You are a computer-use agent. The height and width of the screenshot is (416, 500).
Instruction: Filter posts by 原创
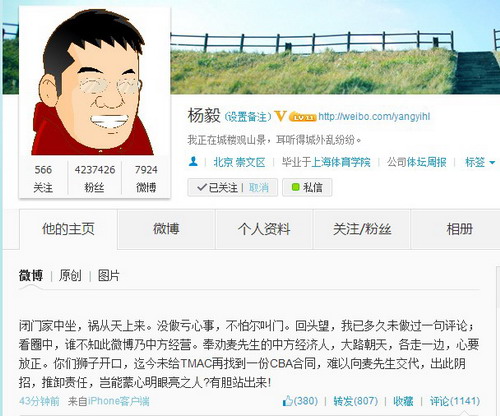[x=70, y=276]
